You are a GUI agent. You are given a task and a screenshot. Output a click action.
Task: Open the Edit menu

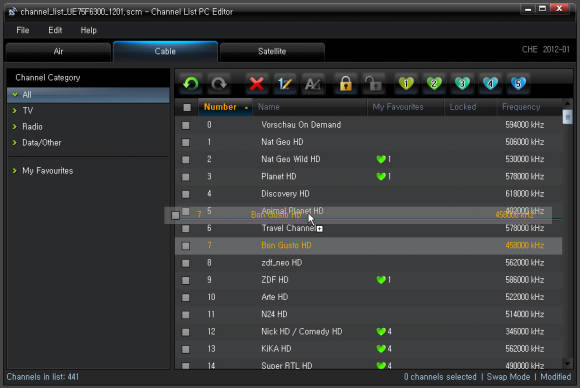click(x=55, y=30)
